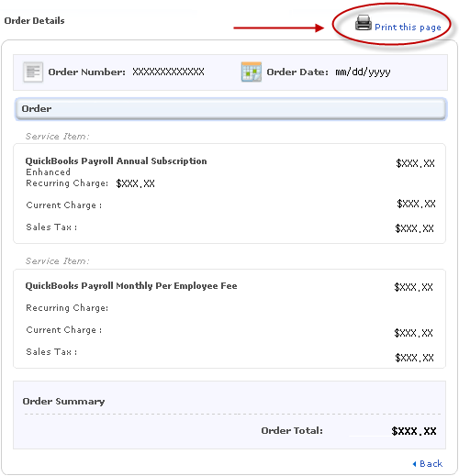This screenshot has height=476, width=459.
Task: Click the Order Details page heading
Action: coord(34,21)
